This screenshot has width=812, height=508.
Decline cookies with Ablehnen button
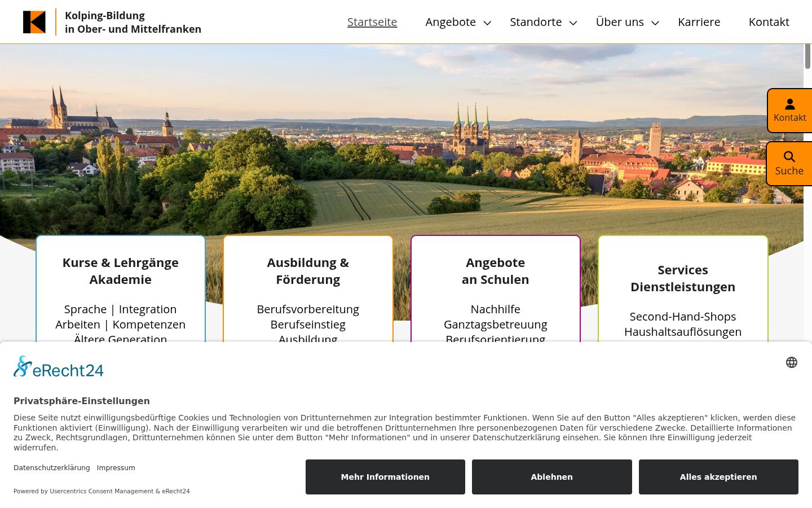click(x=551, y=477)
